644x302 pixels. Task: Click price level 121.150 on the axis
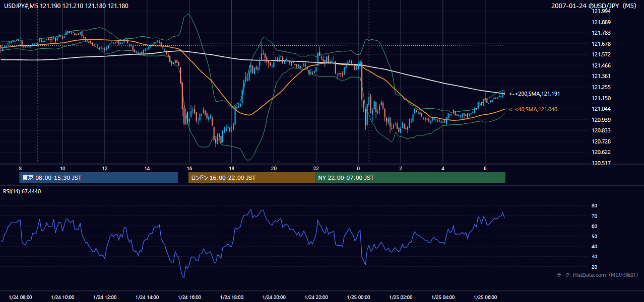[601, 98]
